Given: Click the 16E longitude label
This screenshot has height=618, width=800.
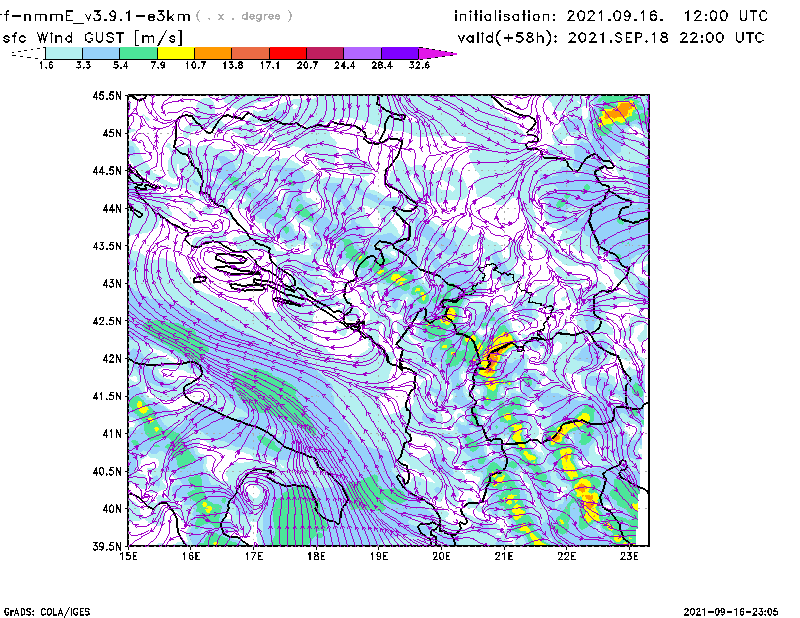Looking at the screenshot, I should (191, 556).
